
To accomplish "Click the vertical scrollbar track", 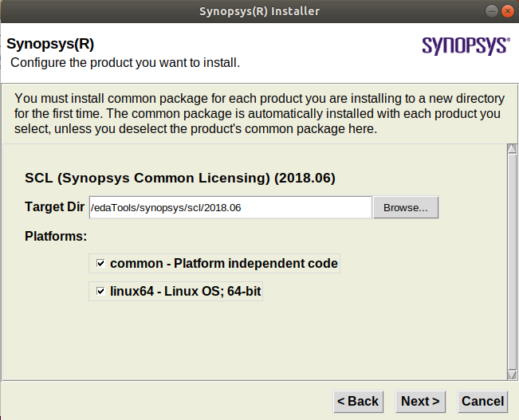I will tap(512, 261).
